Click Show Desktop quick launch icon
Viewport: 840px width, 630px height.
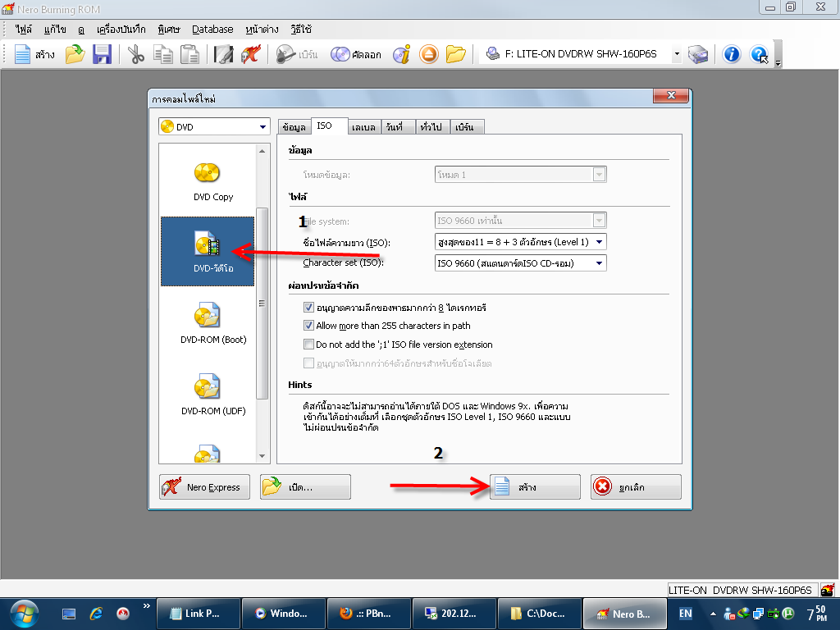tap(69, 614)
